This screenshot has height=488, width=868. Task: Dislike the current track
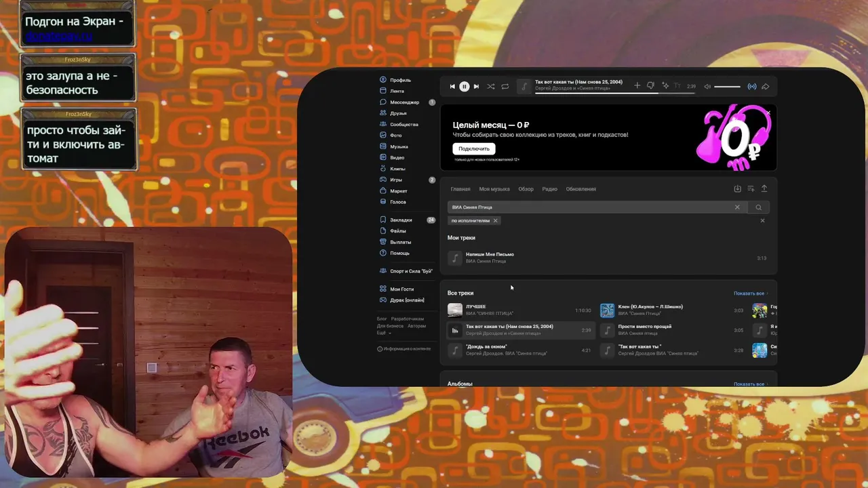650,86
